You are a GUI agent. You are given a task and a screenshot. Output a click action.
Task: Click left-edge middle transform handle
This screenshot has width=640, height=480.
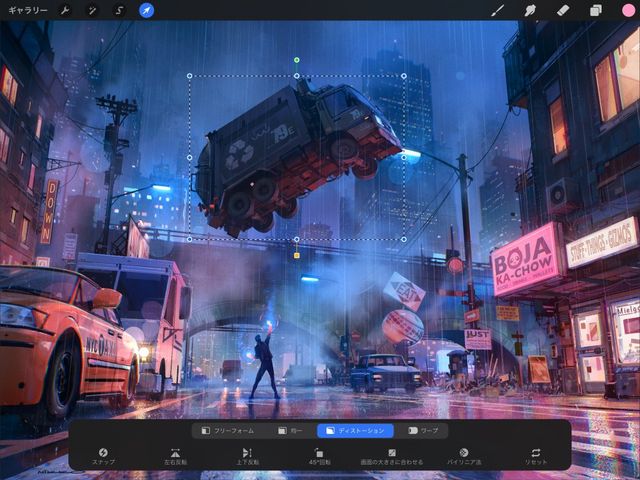coord(189,158)
